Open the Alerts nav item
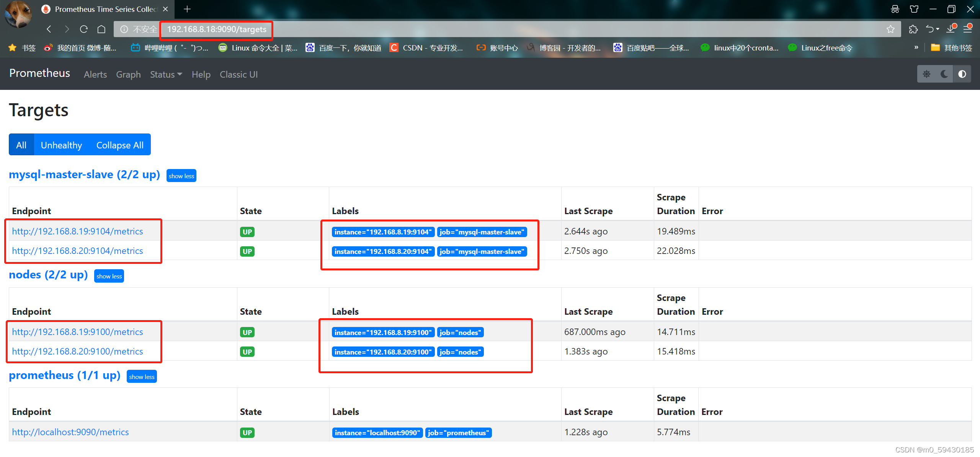The image size is (980, 457). [95, 75]
